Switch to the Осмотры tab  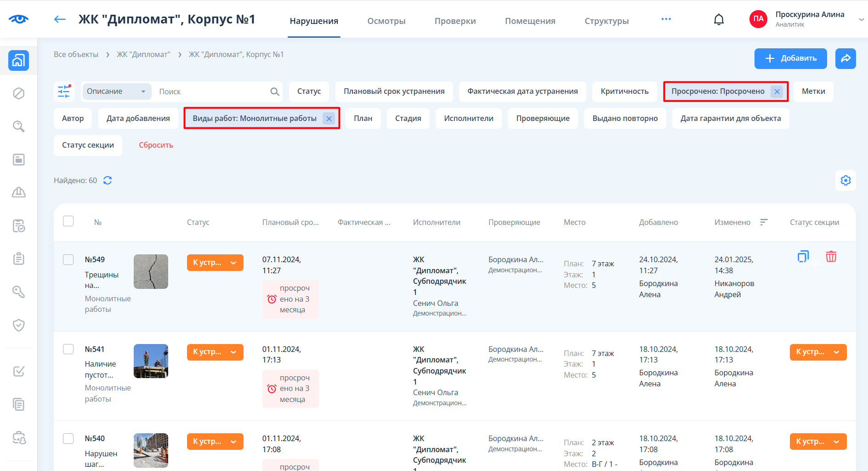[386, 21]
